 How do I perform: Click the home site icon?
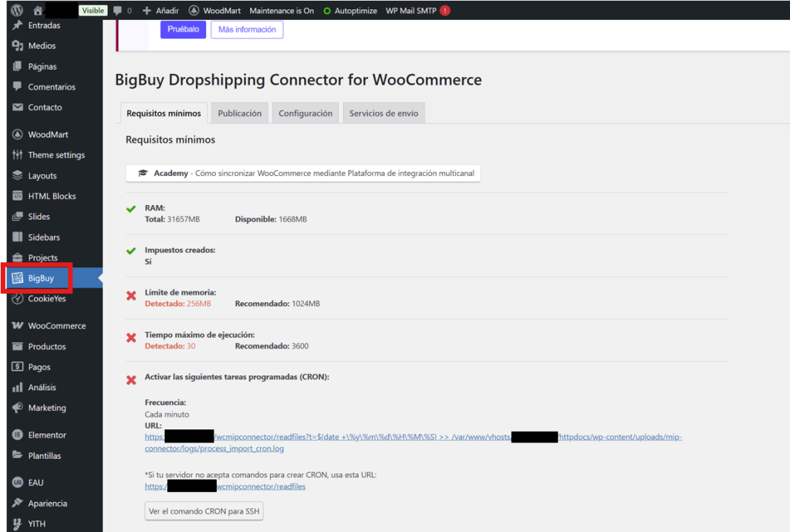[x=38, y=11]
